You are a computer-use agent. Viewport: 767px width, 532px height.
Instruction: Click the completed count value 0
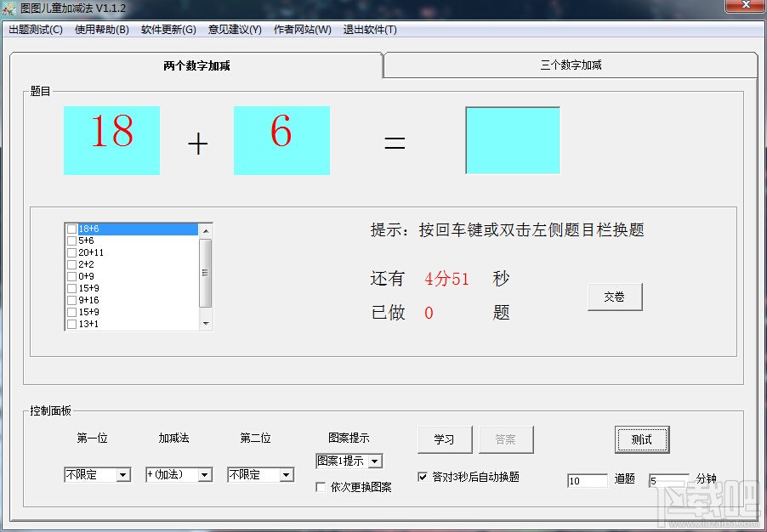(x=429, y=313)
